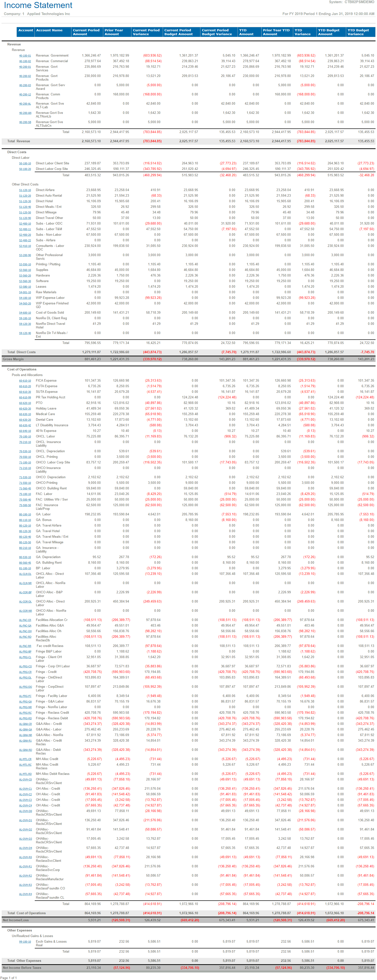The width and height of the screenshot is (377, 980).
Task: Open the Fringe - Facility Labor account link
Action: (25, 696)
